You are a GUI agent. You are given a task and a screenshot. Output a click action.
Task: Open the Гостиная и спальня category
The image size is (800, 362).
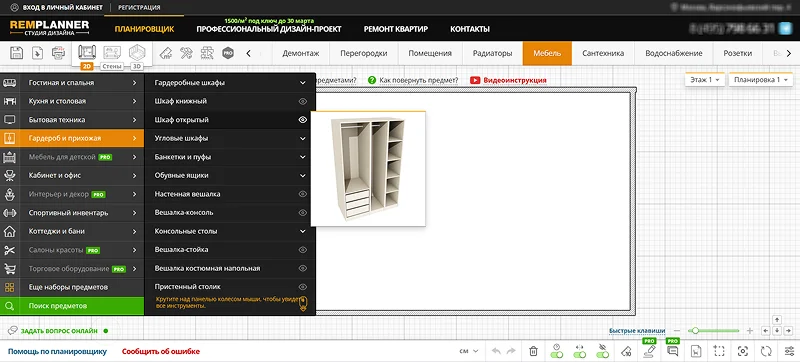(72, 83)
